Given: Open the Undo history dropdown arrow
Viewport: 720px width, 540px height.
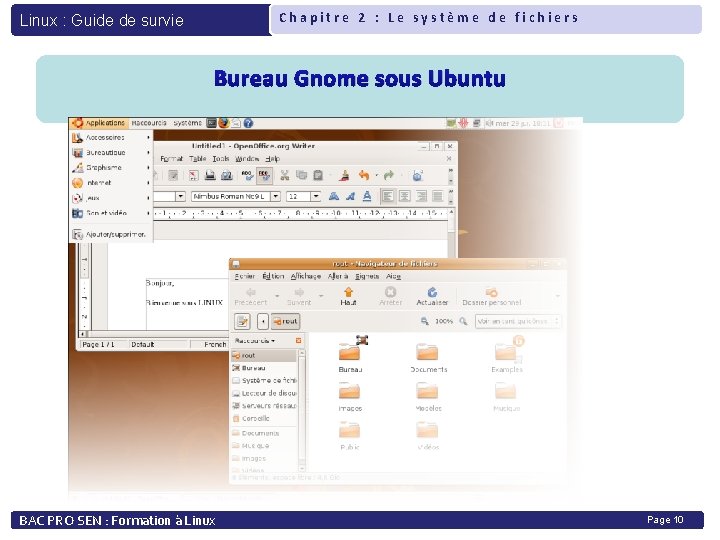Looking at the screenshot, I should [377, 175].
